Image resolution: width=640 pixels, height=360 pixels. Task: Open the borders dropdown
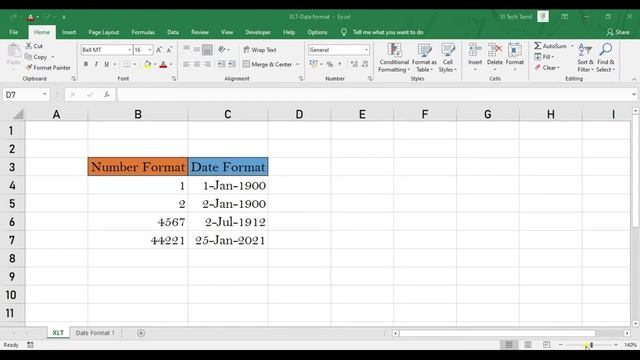pyautogui.click(x=135, y=64)
